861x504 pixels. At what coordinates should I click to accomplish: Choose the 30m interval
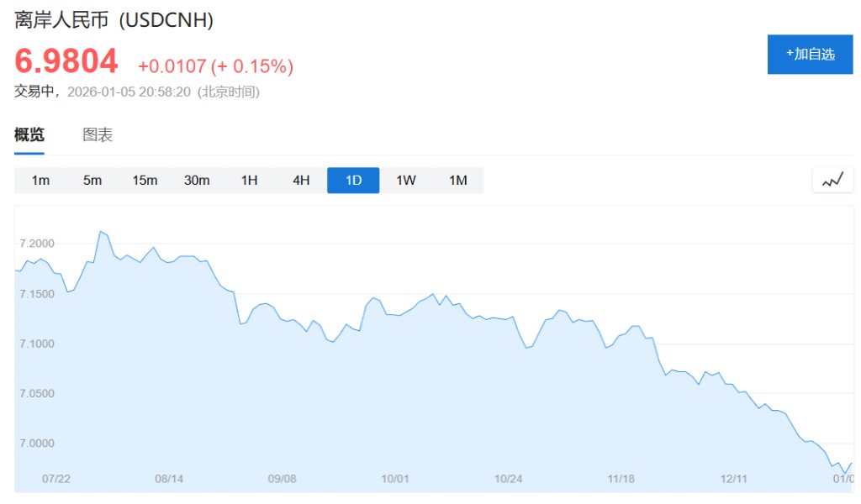tap(197, 181)
